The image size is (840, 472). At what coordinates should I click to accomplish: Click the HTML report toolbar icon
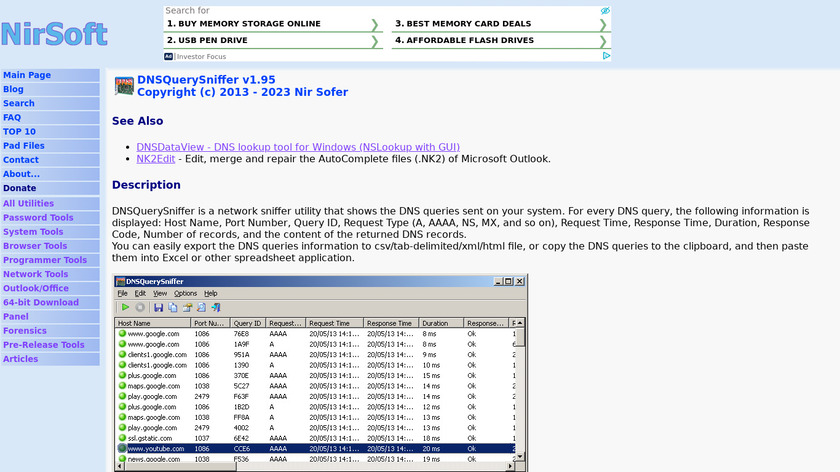coord(201,307)
